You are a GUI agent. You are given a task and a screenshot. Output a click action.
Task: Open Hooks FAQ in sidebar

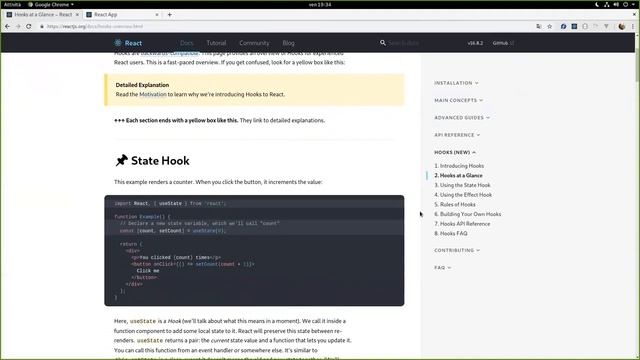coord(451,233)
